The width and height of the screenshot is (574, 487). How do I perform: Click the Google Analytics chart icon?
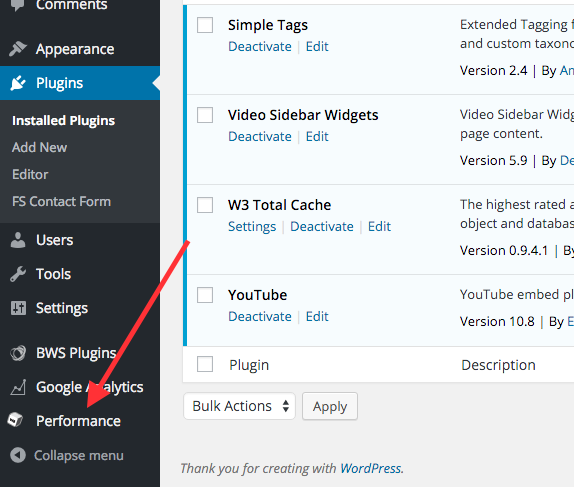(x=18, y=387)
